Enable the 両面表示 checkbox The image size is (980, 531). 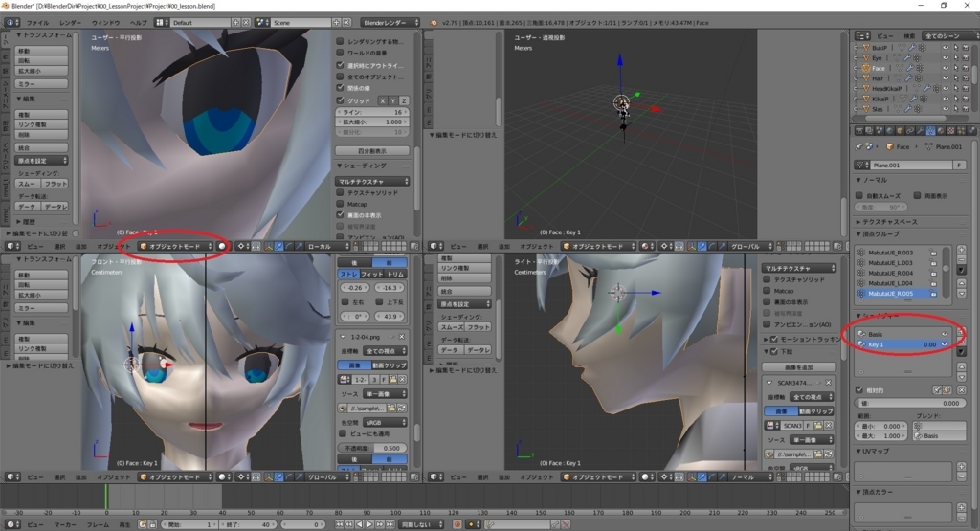(x=917, y=195)
